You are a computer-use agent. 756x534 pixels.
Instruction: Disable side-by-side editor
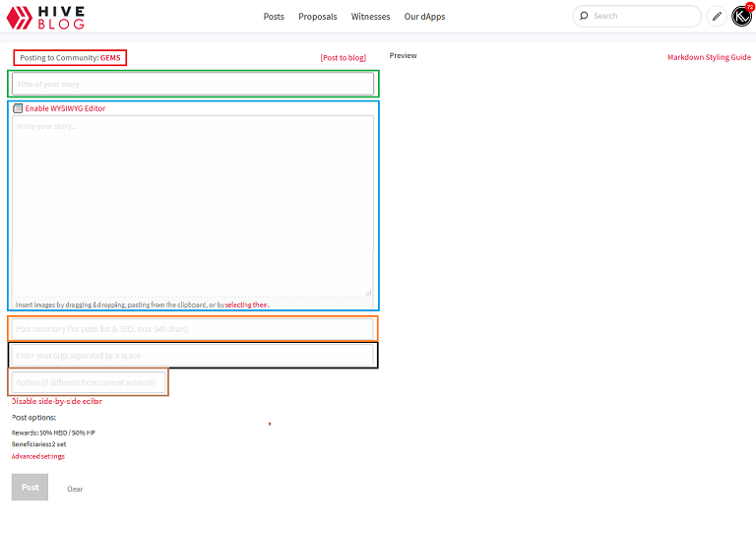(57, 401)
